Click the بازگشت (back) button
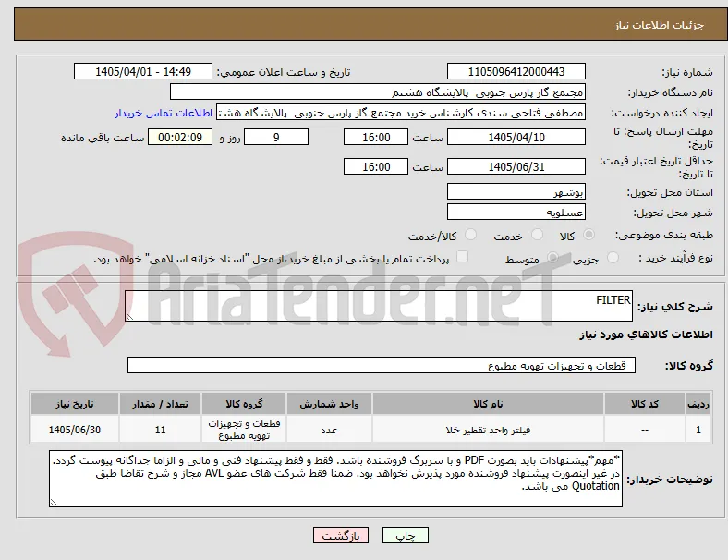 point(341,535)
